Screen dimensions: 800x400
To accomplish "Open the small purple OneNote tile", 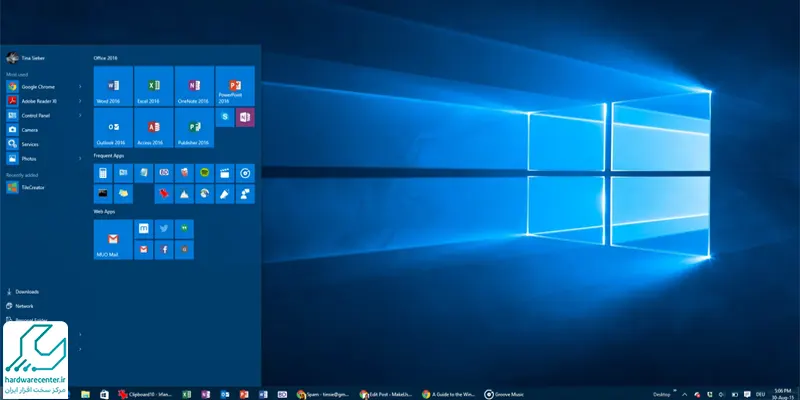I will coord(245,117).
